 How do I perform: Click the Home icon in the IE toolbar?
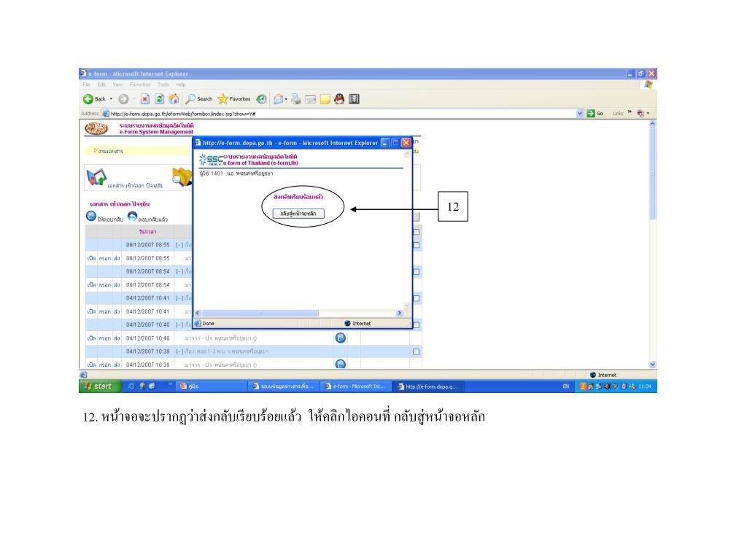174,99
